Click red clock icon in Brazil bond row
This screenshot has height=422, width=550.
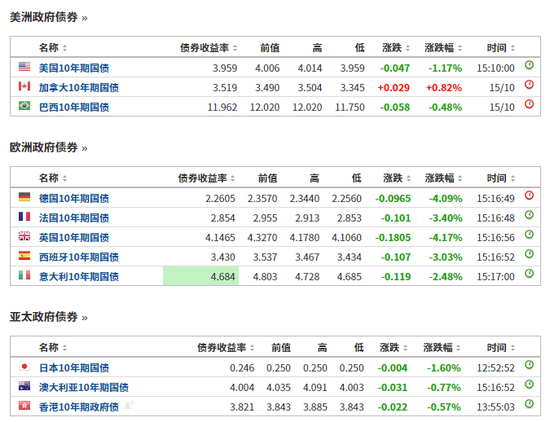pyautogui.click(x=529, y=104)
